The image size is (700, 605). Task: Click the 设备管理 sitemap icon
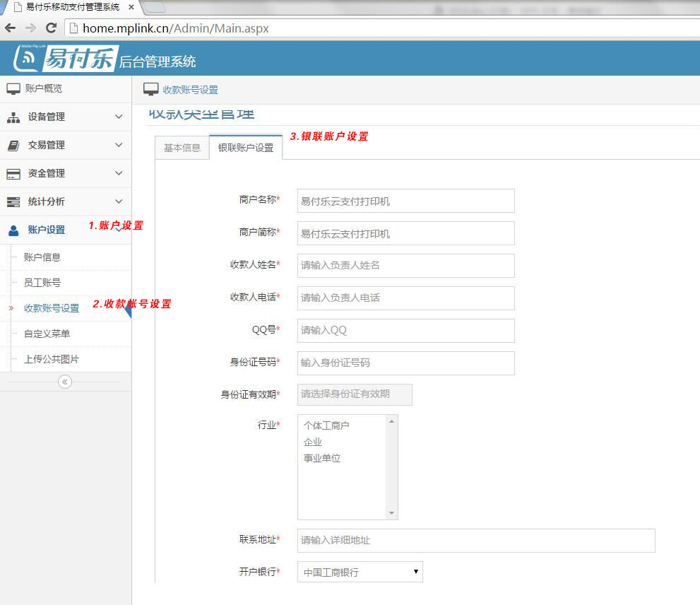click(x=13, y=117)
